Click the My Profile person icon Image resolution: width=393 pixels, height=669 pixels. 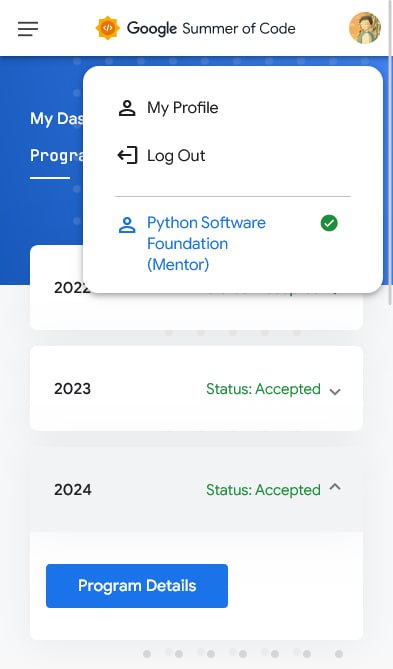click(x=127, y=108)
